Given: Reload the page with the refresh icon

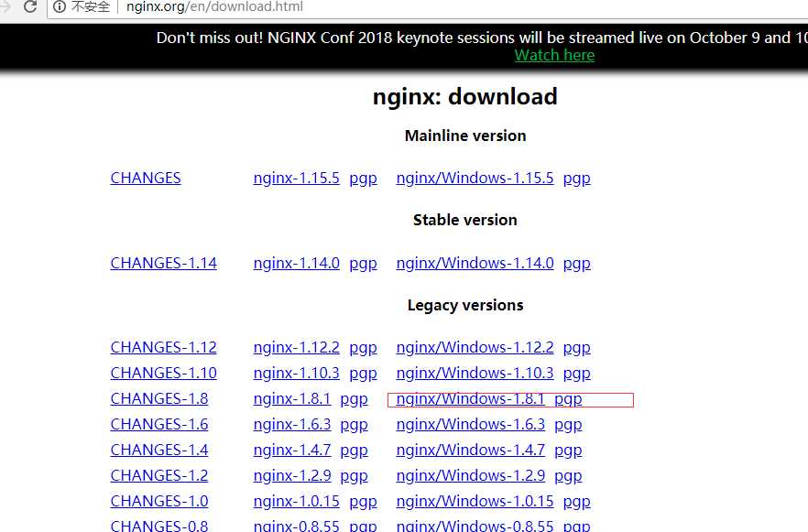Looking at the screenshot, I should point(30,6).
